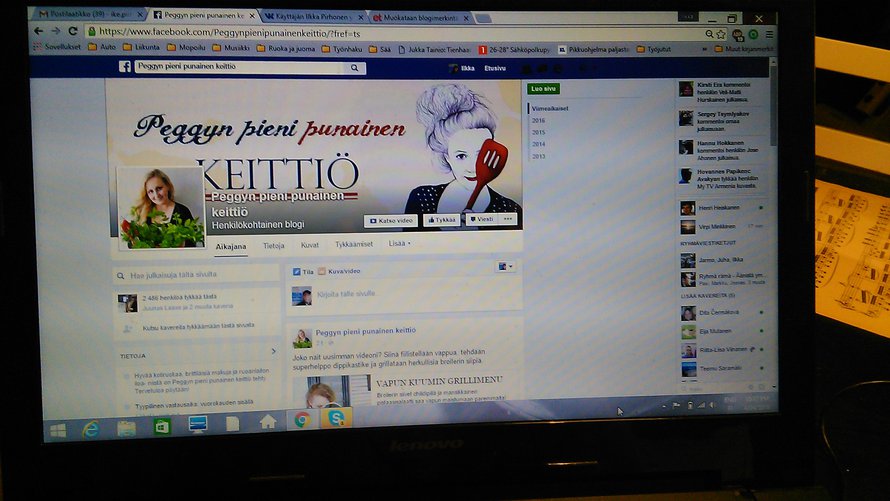Select year 2016 in timeline navigation
This screenshot has height=501, width=890.
(538, 120)
